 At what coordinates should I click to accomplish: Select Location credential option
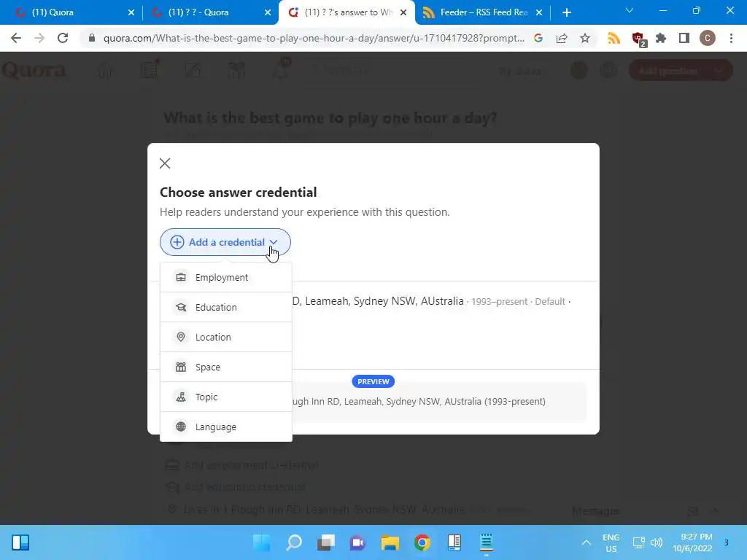pyautogui.click(x=226, y=337)
